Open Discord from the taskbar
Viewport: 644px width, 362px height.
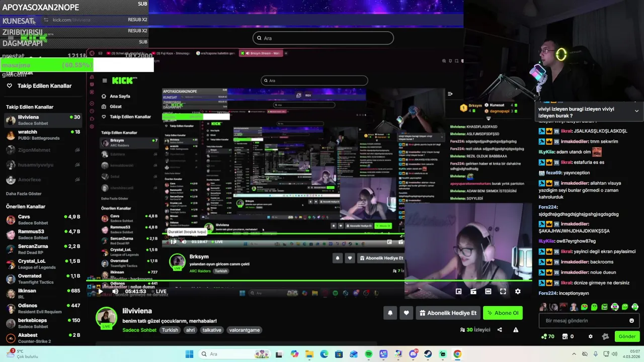coord(413,354)
